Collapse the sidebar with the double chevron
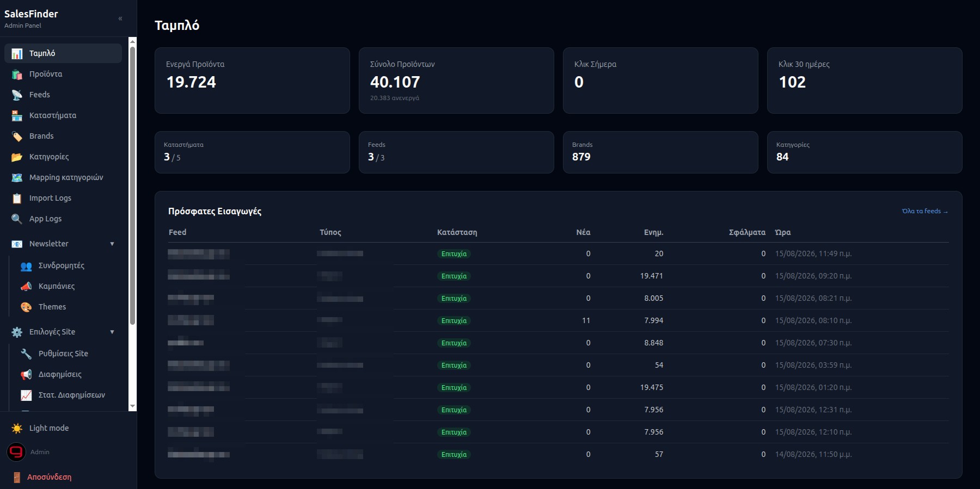 coord(120,18)
